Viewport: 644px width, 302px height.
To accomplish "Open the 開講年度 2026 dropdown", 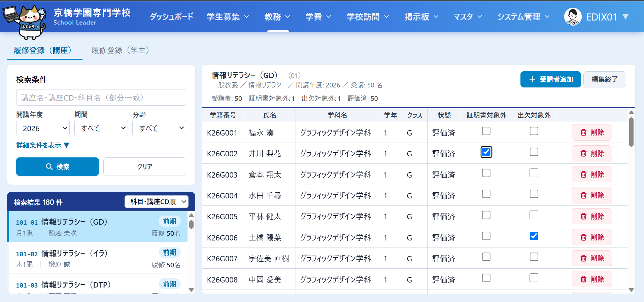I will tap(43, 128).
